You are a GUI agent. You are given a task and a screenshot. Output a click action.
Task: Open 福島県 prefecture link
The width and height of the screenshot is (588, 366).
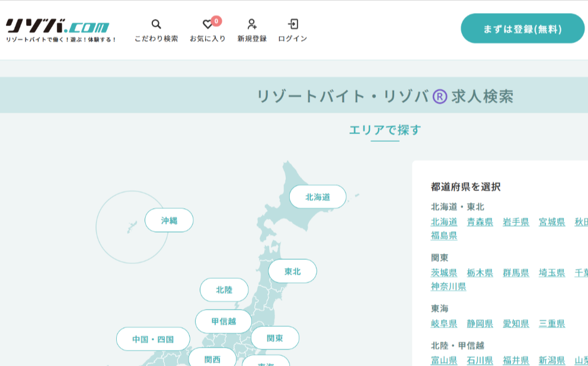(x=443, y=235)
